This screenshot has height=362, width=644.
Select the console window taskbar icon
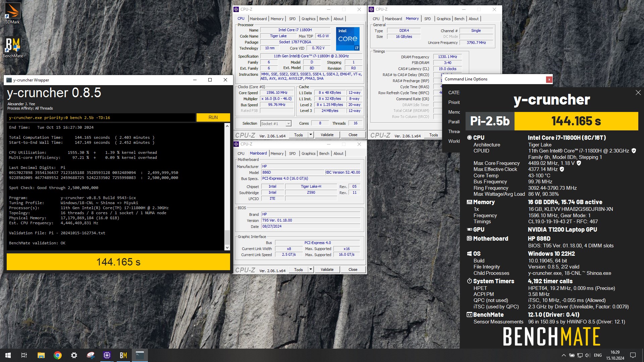(140, 355)
